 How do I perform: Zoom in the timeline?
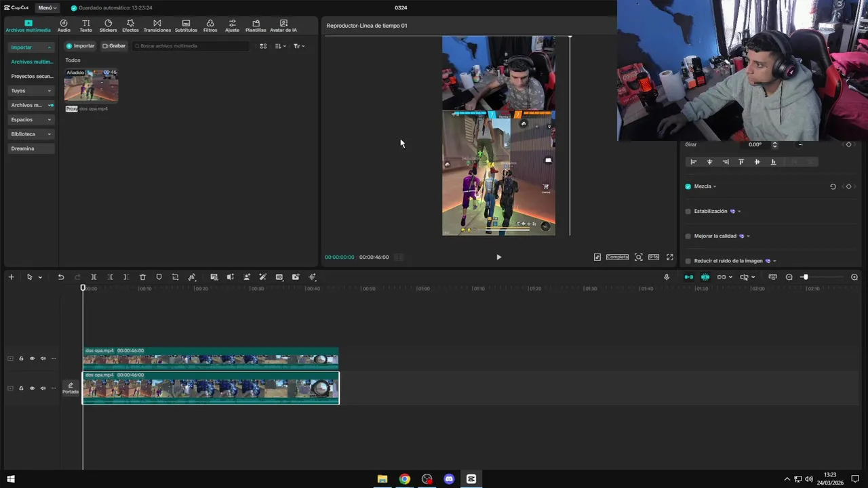[854, 277]
